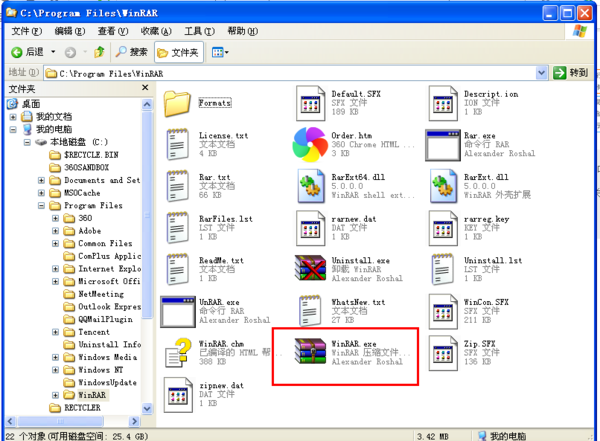The width and height of the screenshot is (600, 441).
Task: Select the ReadMe.txt file icon
Action: pos(177,270)
